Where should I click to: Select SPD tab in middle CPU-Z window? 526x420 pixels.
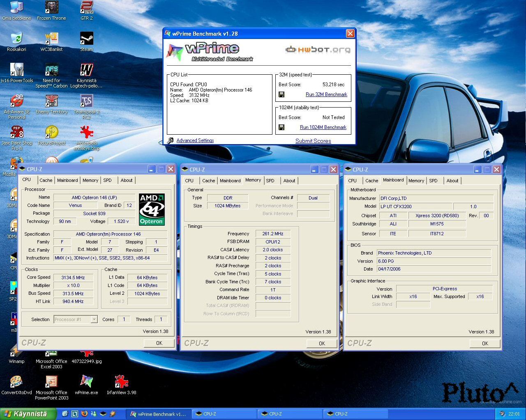pos(270,181)
